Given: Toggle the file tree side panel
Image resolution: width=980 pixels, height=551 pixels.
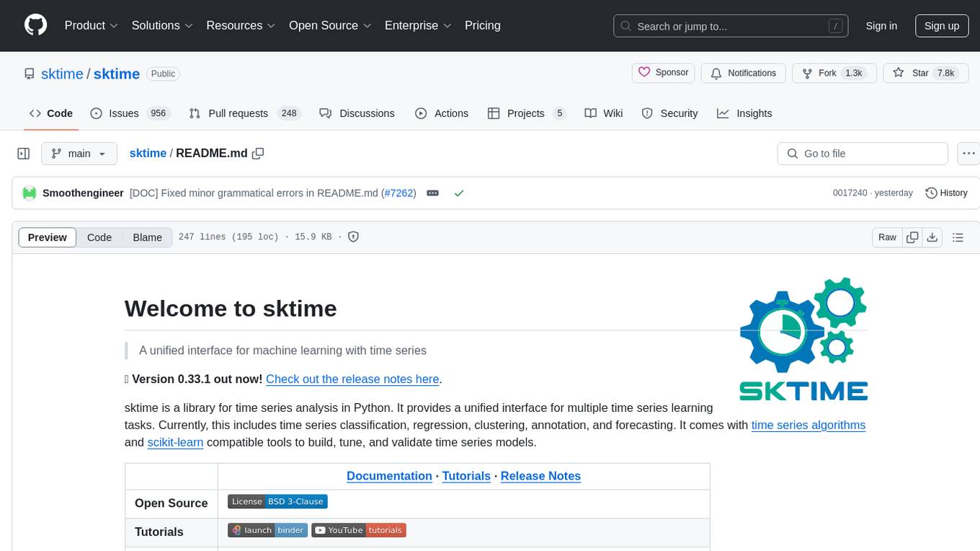Looking at the screenshot, I should pyautogui.click(x=24, y=154).
